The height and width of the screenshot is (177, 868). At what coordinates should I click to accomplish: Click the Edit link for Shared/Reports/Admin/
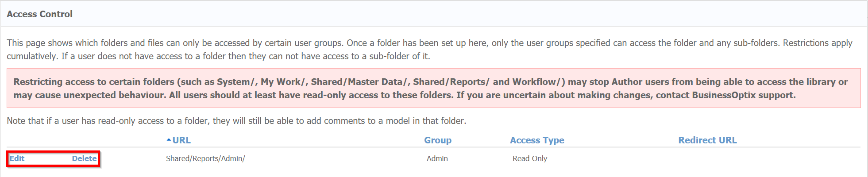(17, 158)
